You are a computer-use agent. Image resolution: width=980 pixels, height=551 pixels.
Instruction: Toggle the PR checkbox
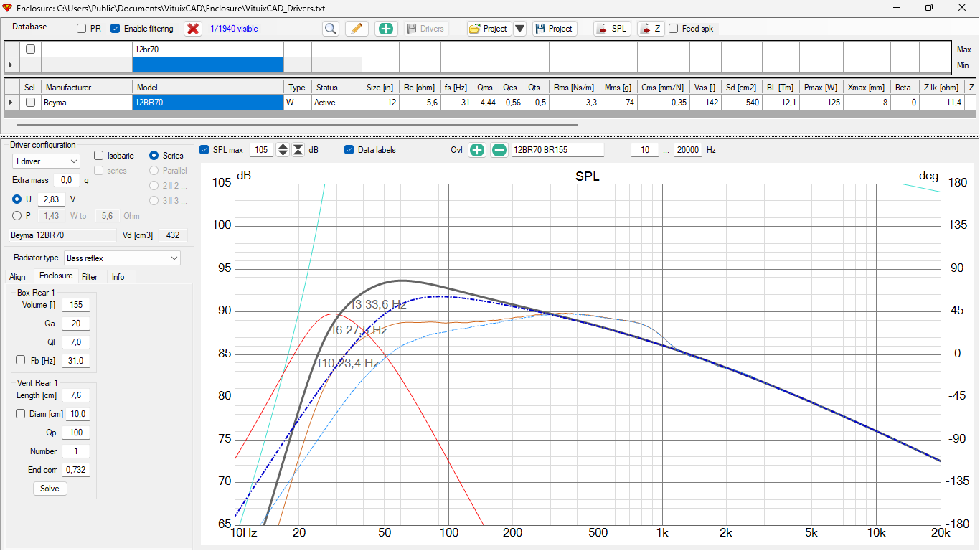(82, 29)
